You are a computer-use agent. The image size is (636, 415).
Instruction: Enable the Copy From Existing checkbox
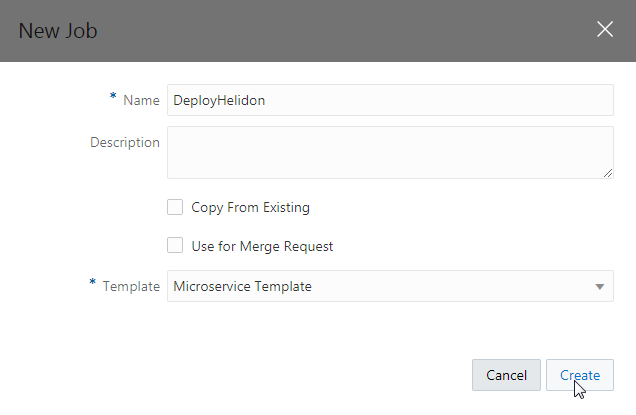point(175,208)
